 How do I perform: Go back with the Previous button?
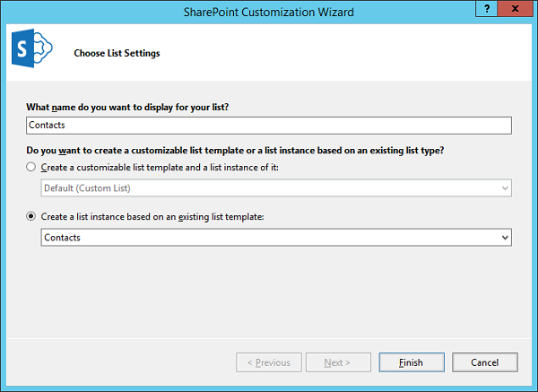tap(268, 362)
